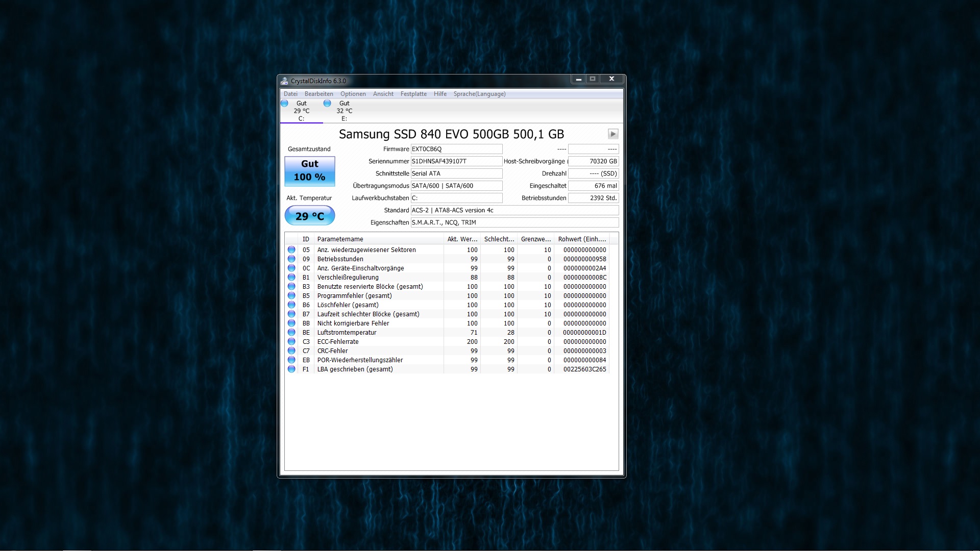The width and height of the screenshot is (980, 551).
Task: Click the Firmware value field
Action: click(456, 149)
